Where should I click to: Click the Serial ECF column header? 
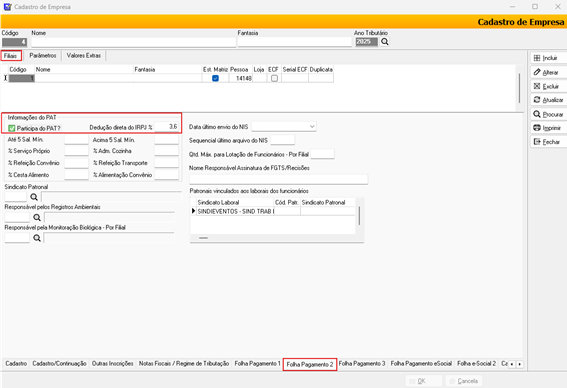click(295, 69)
